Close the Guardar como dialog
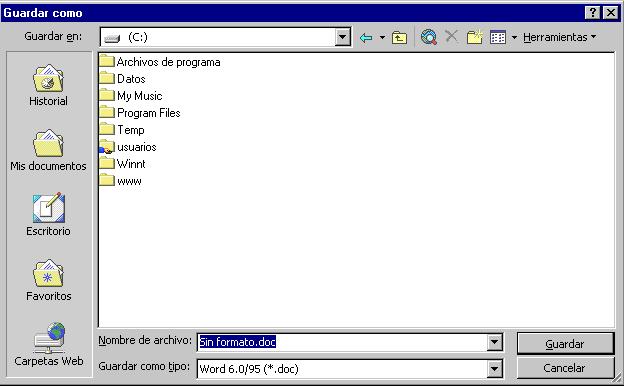Image resolution: width=624 pixels, height=386 pixels. point(611,13)
